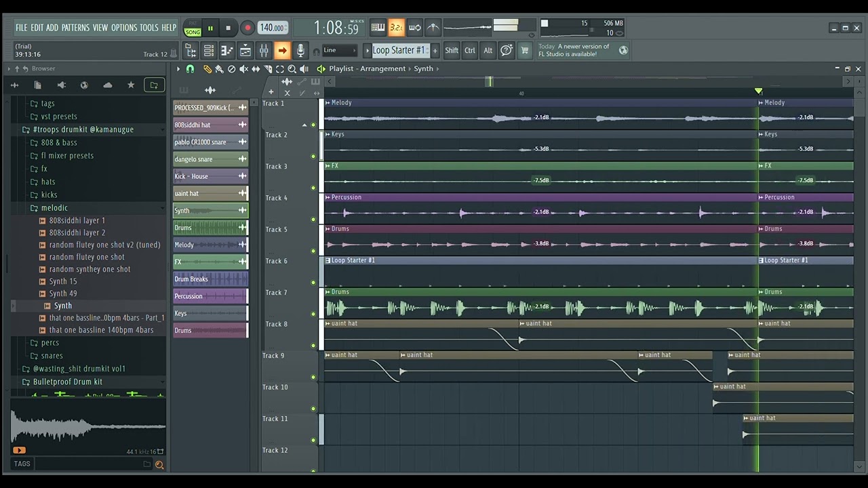Click the microphone recording icon
The height and width of the screenshot is (488, 868).
pyautogui.click(x=300, y=50)
